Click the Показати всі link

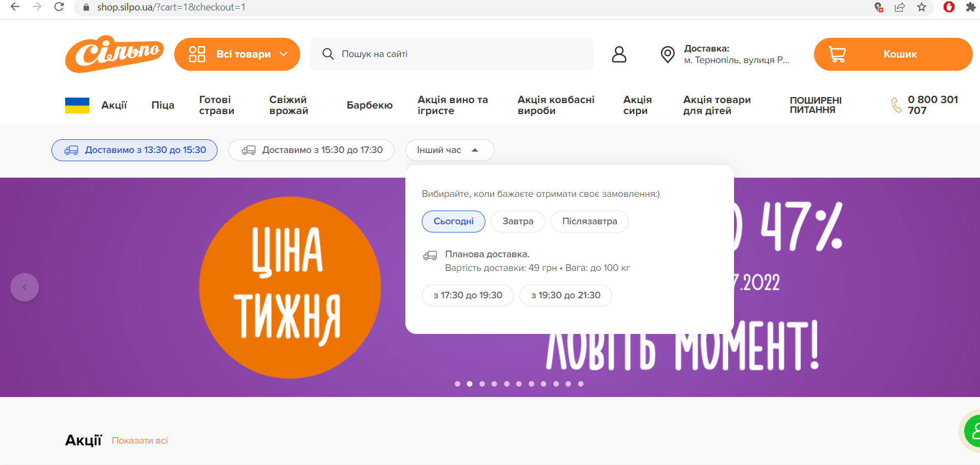point(140,441)
